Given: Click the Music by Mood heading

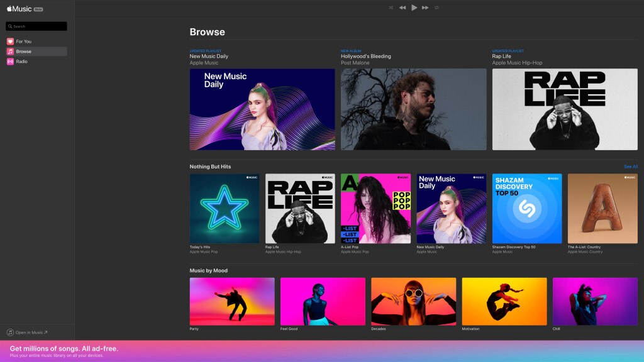Looking at the screenshot, I should click(209, 270).
